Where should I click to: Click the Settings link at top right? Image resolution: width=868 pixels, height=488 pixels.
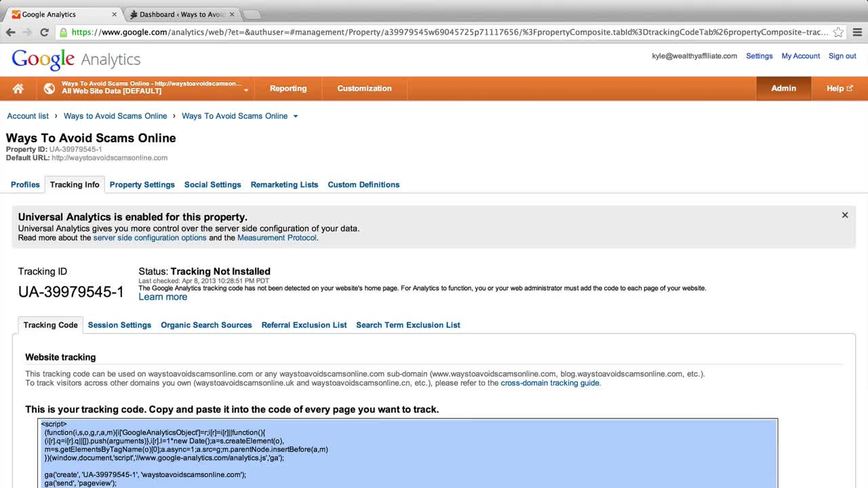759,56
